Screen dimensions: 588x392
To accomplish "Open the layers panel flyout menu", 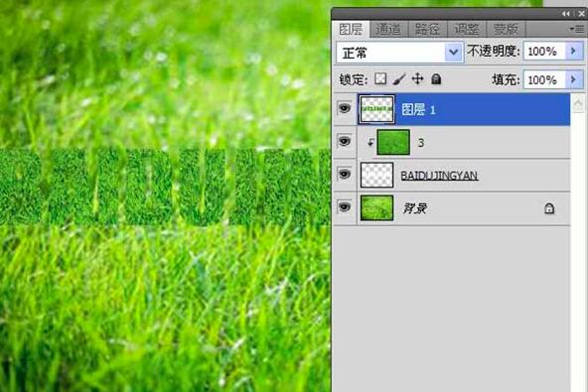I will click(577, 29).
